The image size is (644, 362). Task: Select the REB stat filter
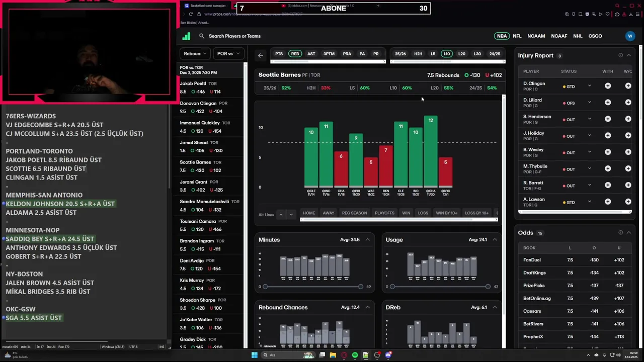(295, 54)
